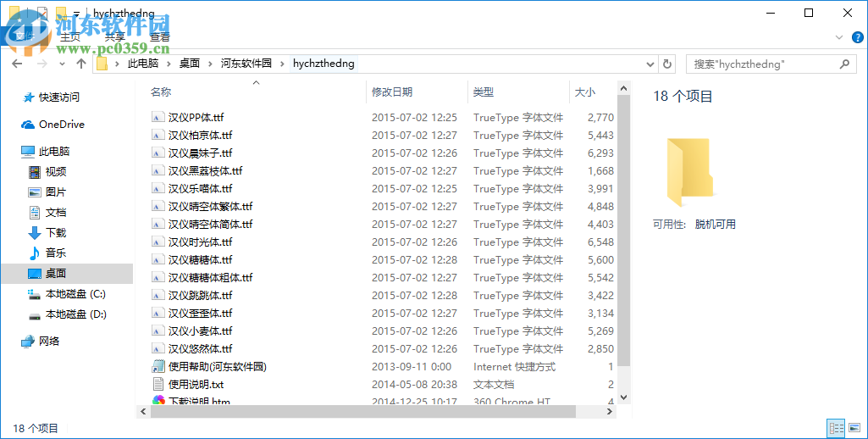Select 网络 in the navigation pane

click(41, 342)
